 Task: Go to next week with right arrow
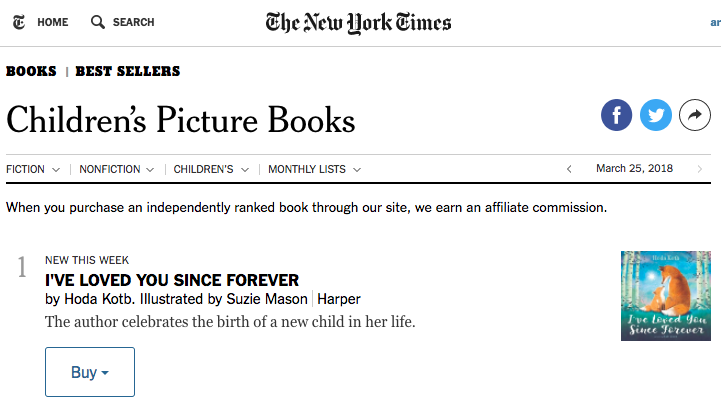pyautogui.click(x=699, y=169)
